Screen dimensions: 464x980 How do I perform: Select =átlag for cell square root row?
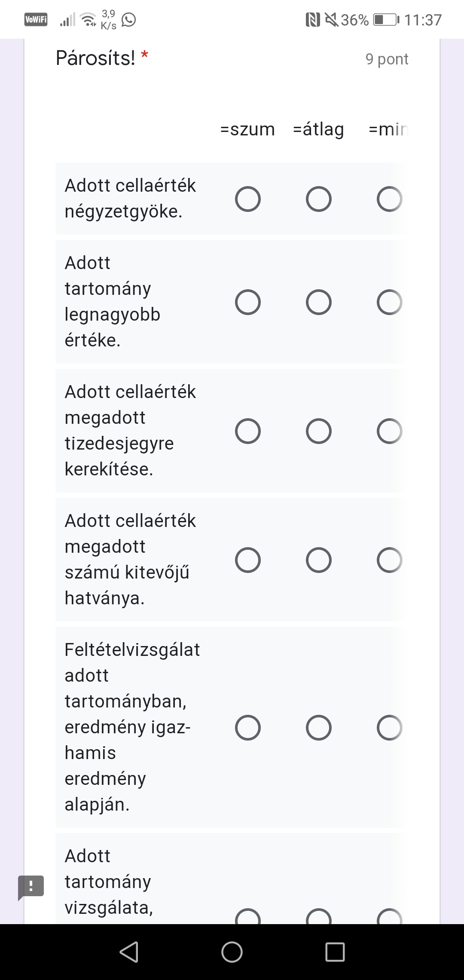[319, 199]
